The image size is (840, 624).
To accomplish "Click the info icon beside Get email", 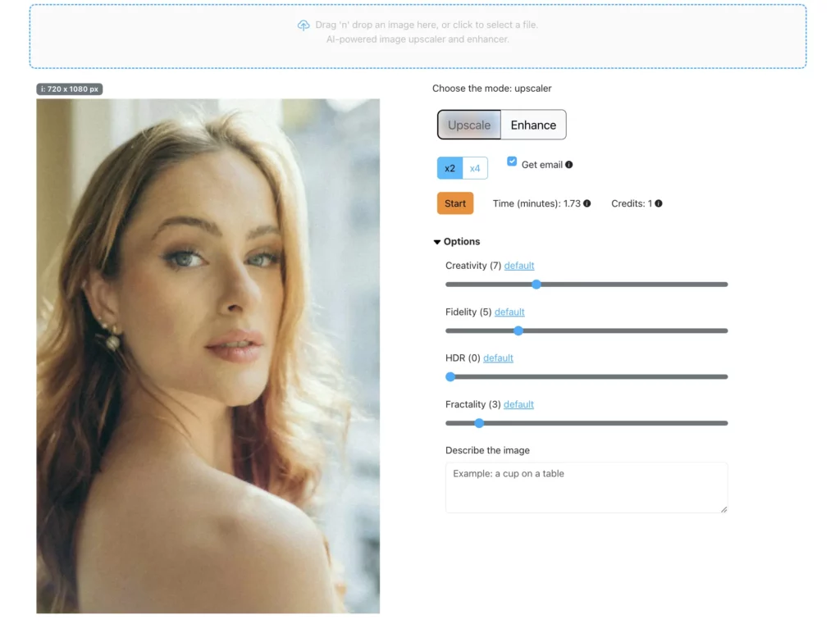I will pos(571,164).
